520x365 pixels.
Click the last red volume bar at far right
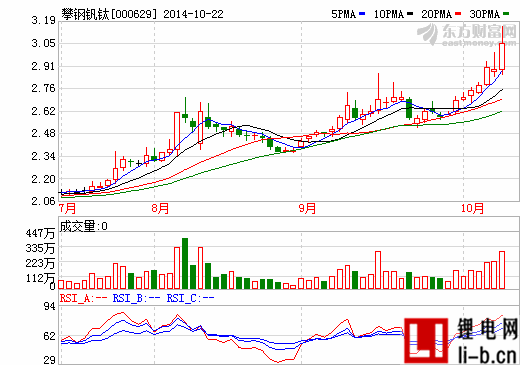(502, 270)
